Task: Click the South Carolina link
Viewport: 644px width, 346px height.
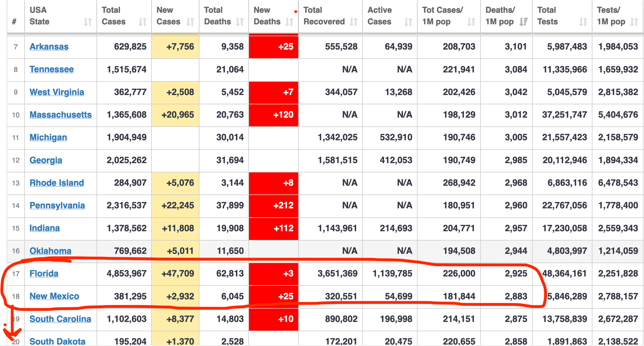Action: pos(60,319)
